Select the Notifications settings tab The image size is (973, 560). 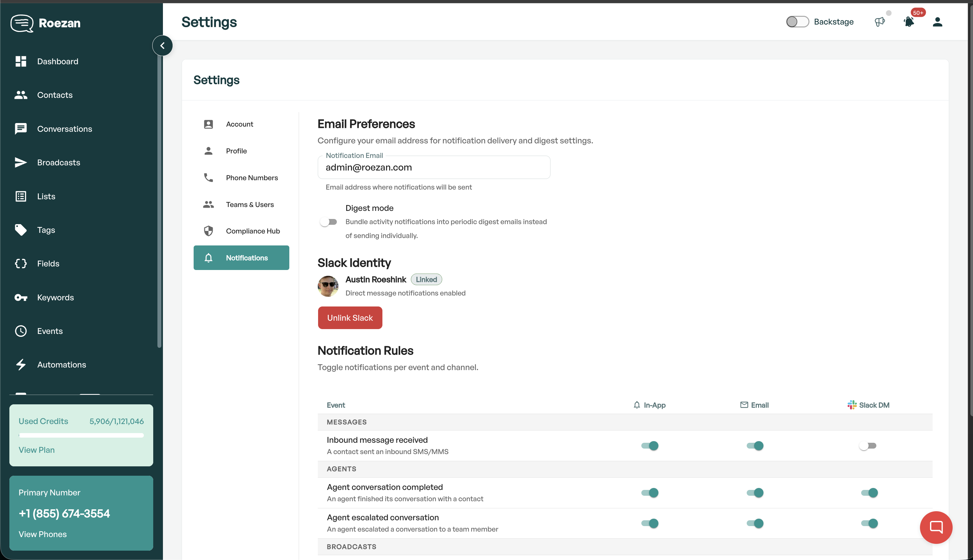[x=241, y=258]
